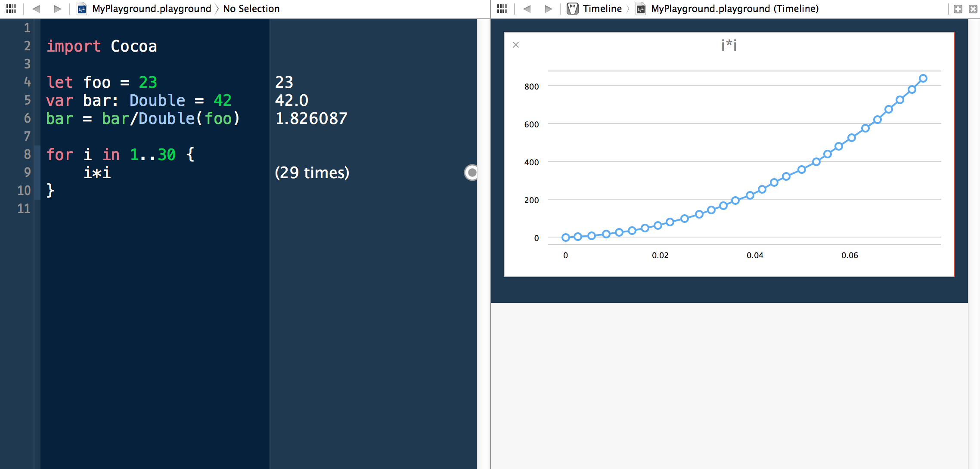
Task: Click the forward navigation arrow in editor
Action: pos(56,8)
